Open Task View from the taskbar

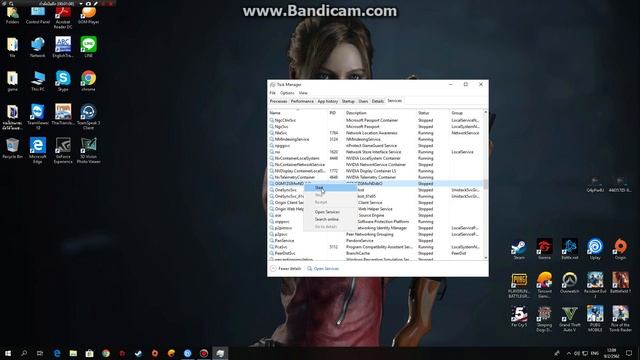pyautogui.click(x=40, y=353)
